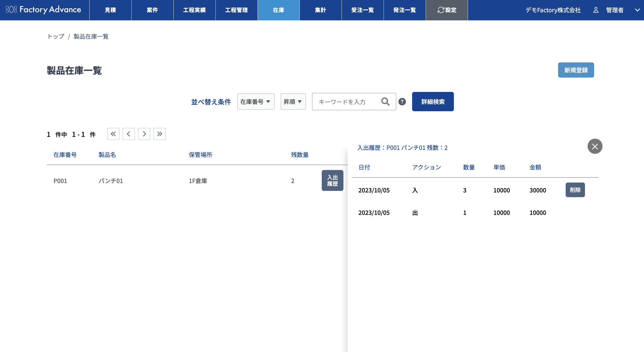Click the previous page arrow icon
Image resolution: width=644 pixels, height=352 pixels.
tap(128, 134)
